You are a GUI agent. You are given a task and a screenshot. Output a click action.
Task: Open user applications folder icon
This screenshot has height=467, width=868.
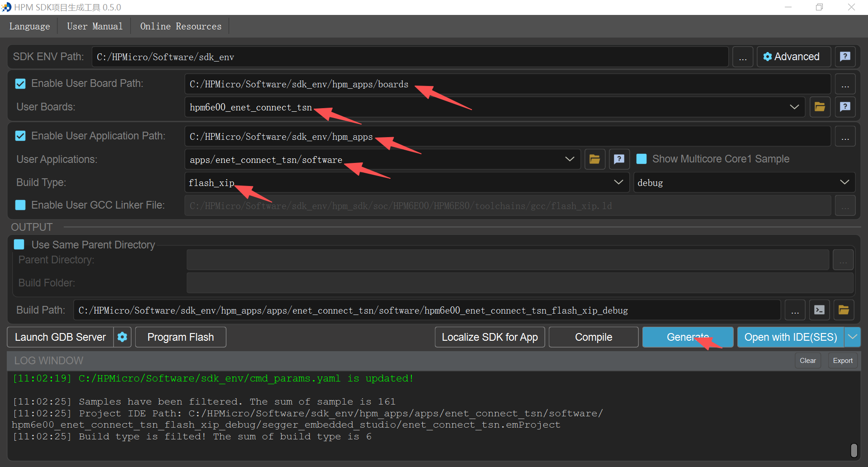click(x=594, y=159)
